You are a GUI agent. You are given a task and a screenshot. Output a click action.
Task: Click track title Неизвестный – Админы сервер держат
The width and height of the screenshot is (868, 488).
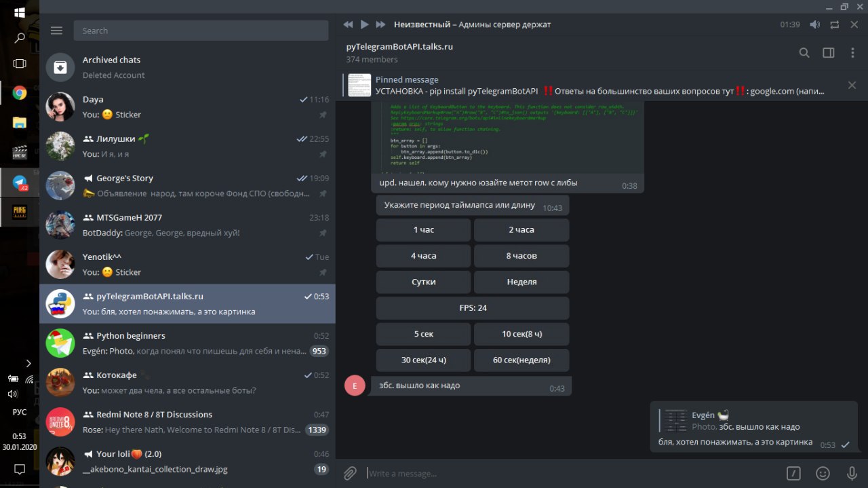(x=473, y=24)
